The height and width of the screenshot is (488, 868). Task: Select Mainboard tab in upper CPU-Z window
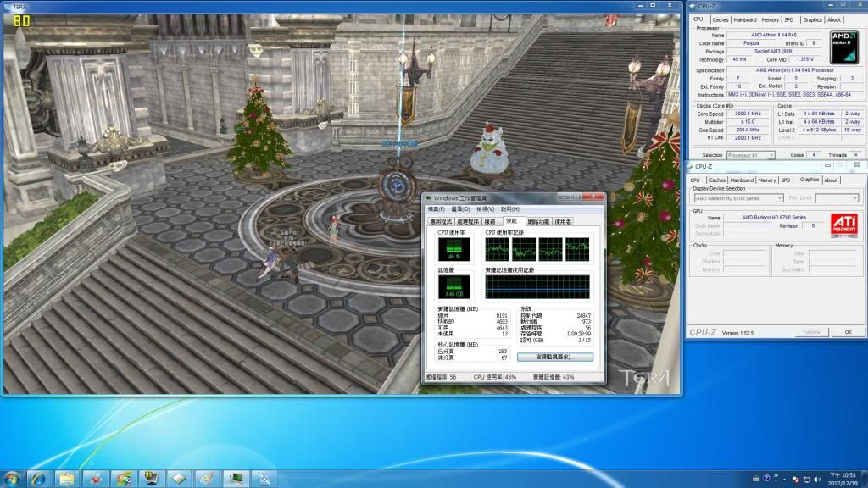click(744, 20)
